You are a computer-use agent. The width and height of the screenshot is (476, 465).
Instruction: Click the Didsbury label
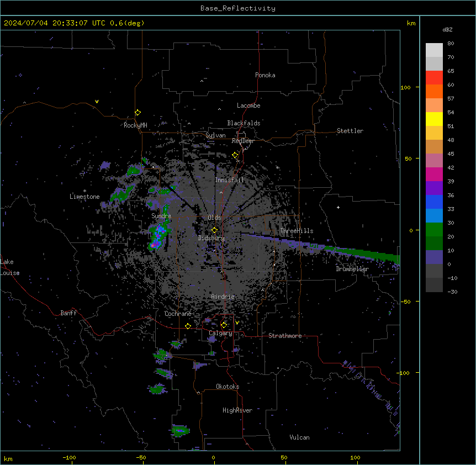pyautogui.click(x=211, y=238)
